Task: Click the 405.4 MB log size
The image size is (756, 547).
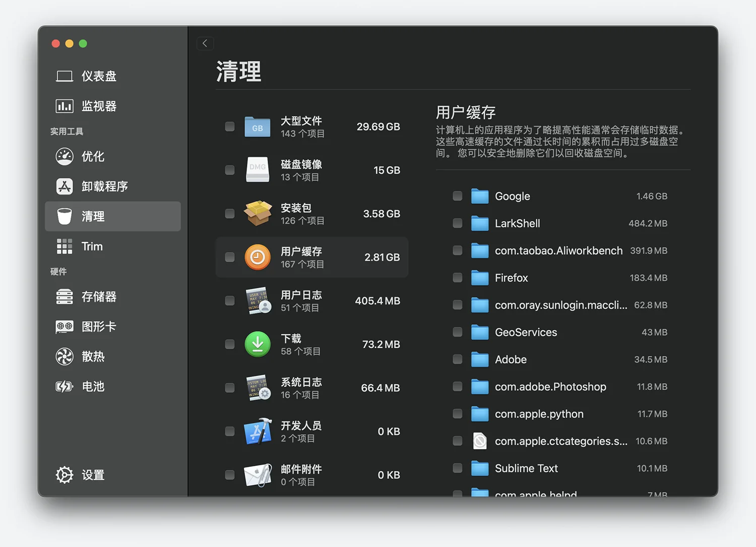Action: (377, 301)
